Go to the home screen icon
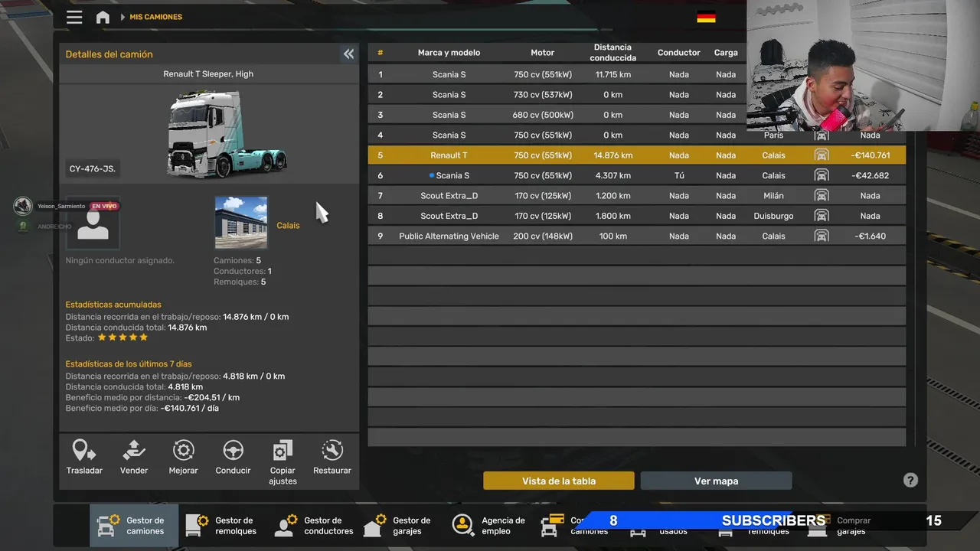 [103, 17]
